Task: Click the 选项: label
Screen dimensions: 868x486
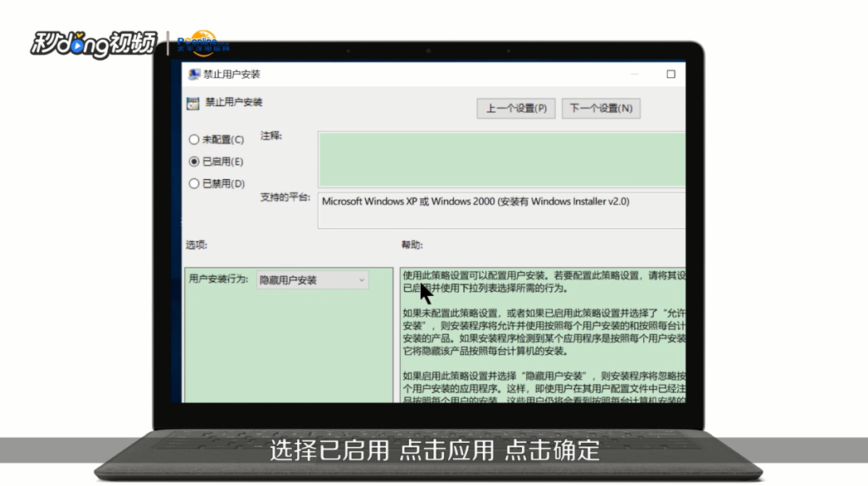Action: click(197, 245)
